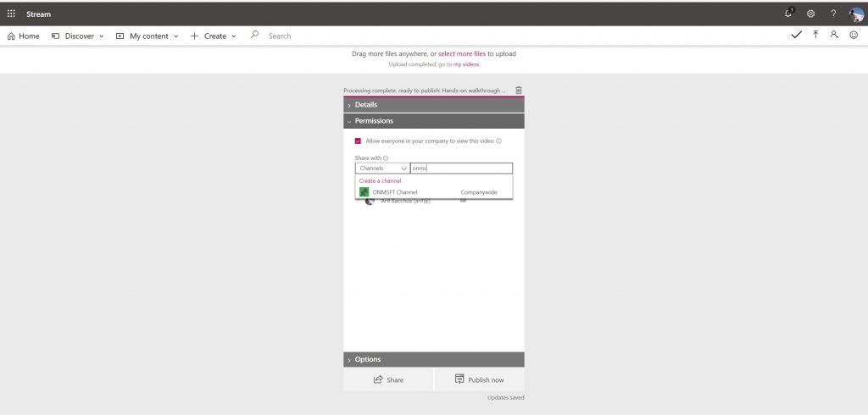Screen dimensions: 868x415
Task: Open the Discover menu
Action: (x=77, y=36)
